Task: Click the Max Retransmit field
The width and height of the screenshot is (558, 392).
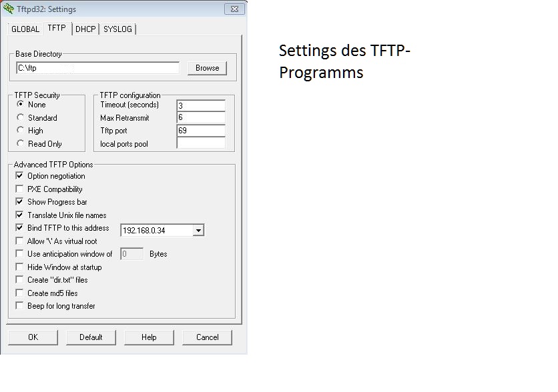Action: click(201, 117)
